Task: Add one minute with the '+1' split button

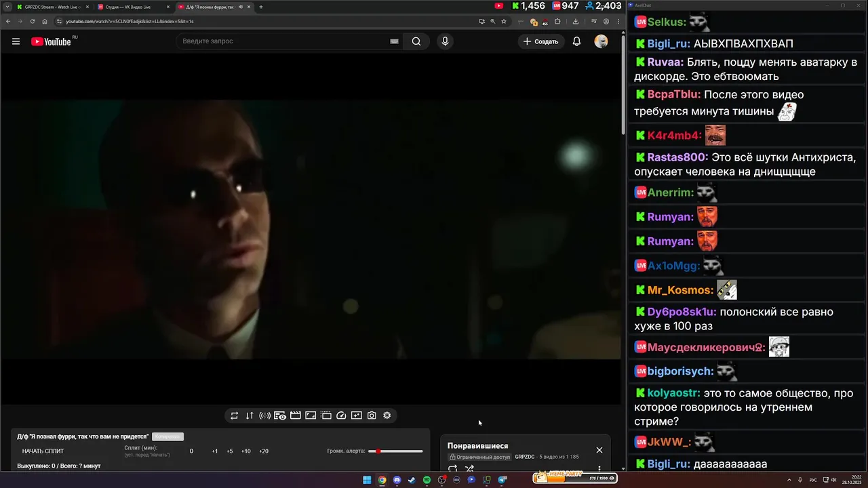Action: tap(214, 451)
